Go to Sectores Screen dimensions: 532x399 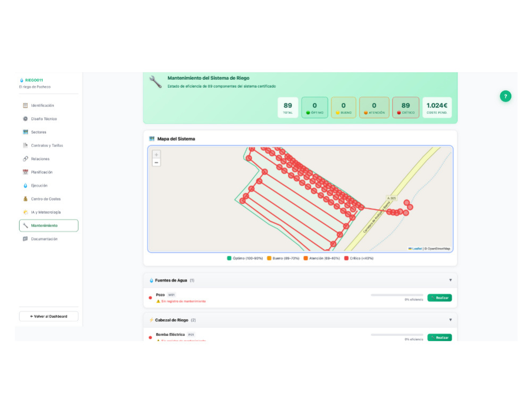[49, 132]
